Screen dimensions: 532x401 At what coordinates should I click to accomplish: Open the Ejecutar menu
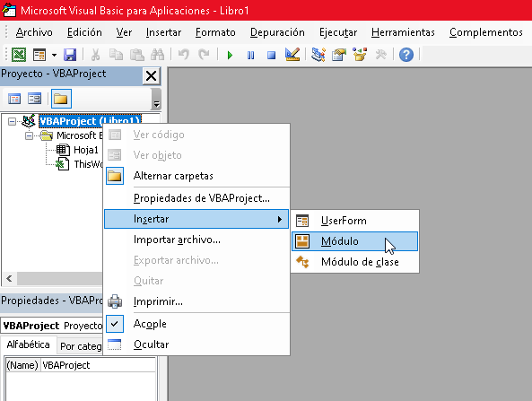click(338, 32)
